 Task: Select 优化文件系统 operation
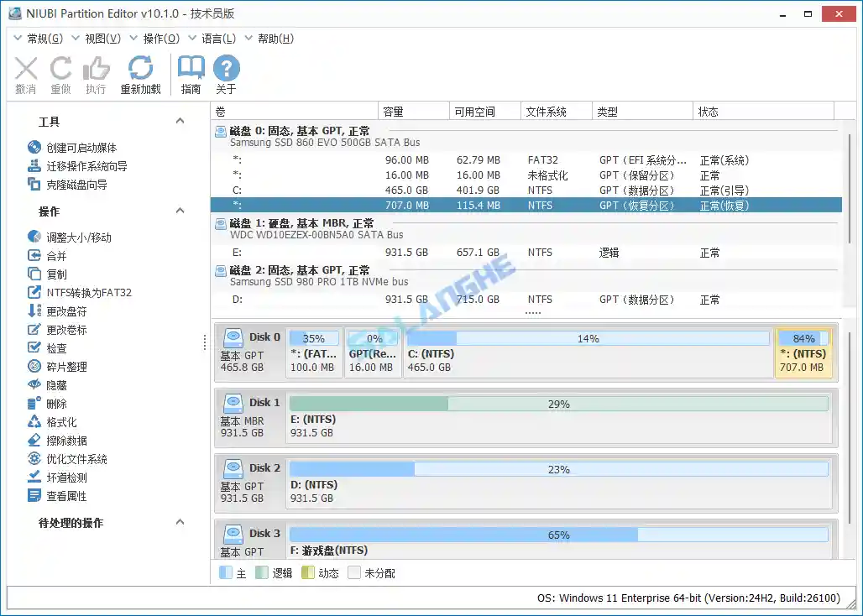click(x=67, y=459)
